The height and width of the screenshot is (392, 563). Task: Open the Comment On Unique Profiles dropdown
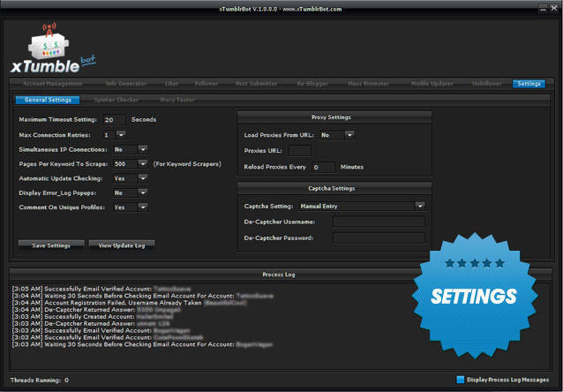pos(143,207)
